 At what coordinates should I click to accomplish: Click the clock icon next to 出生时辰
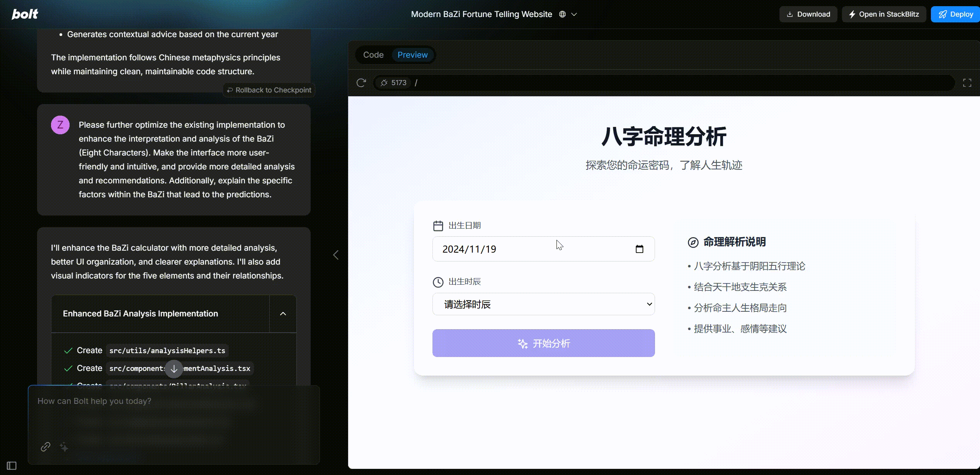(438, 281)
